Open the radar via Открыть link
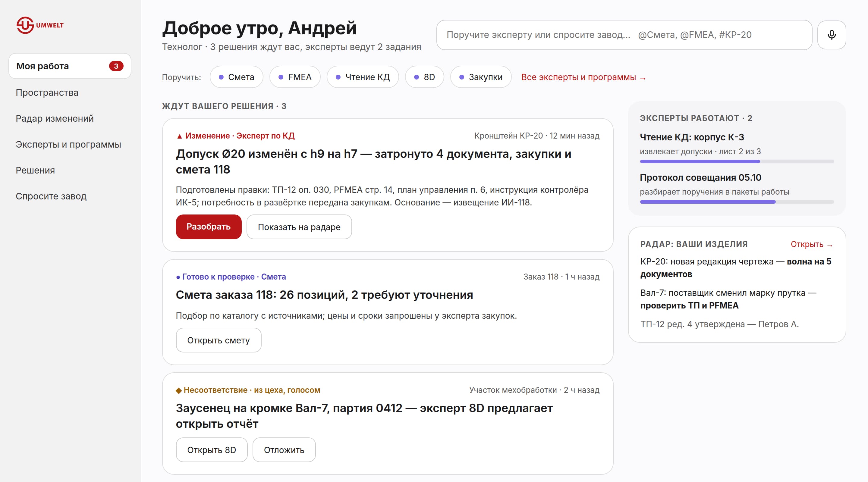 click(811, 244)
